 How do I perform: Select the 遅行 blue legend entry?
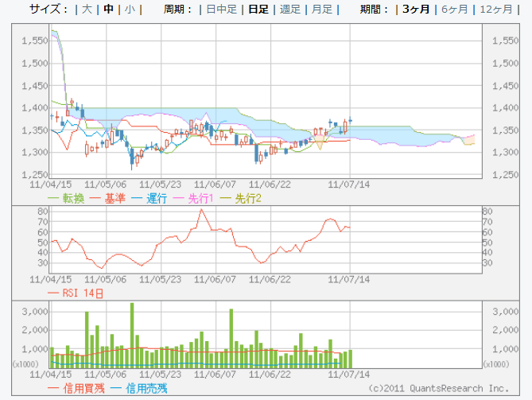157,198
